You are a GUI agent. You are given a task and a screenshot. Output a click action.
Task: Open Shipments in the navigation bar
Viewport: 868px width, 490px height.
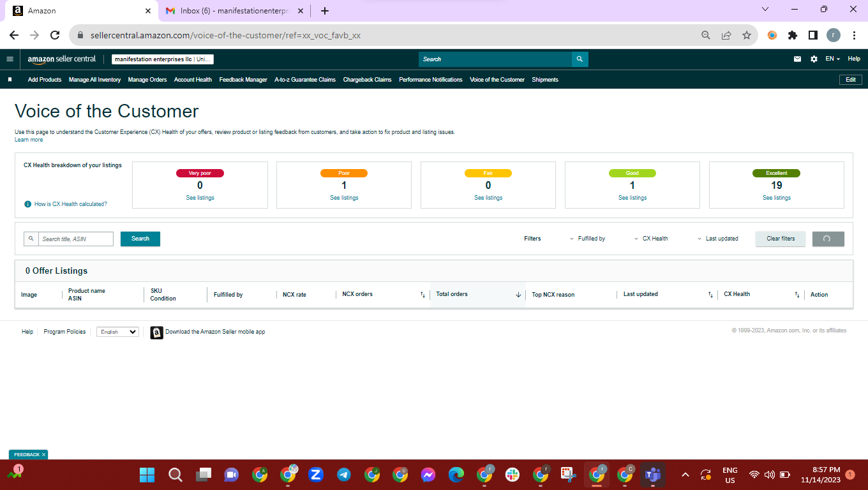coord(545,80)
